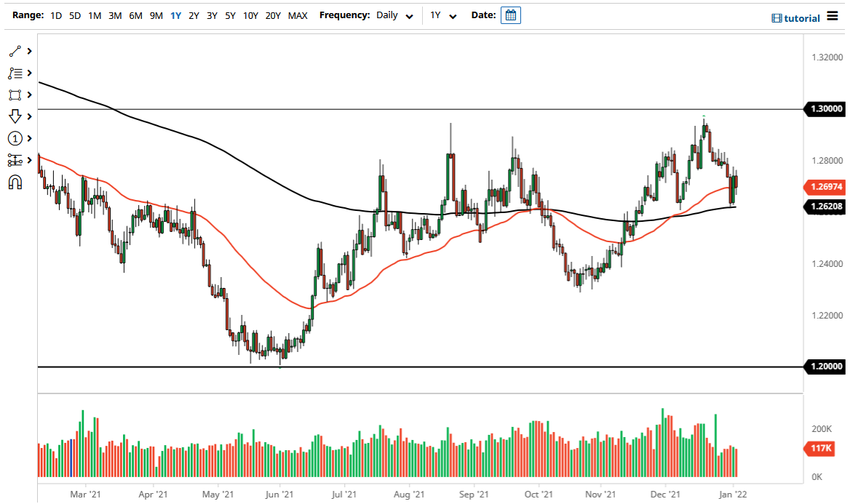Image resolution: width=850 pixels, height=504 pixels.
Task: Click the 117K volume label
Action: click(x=819, y=449)
